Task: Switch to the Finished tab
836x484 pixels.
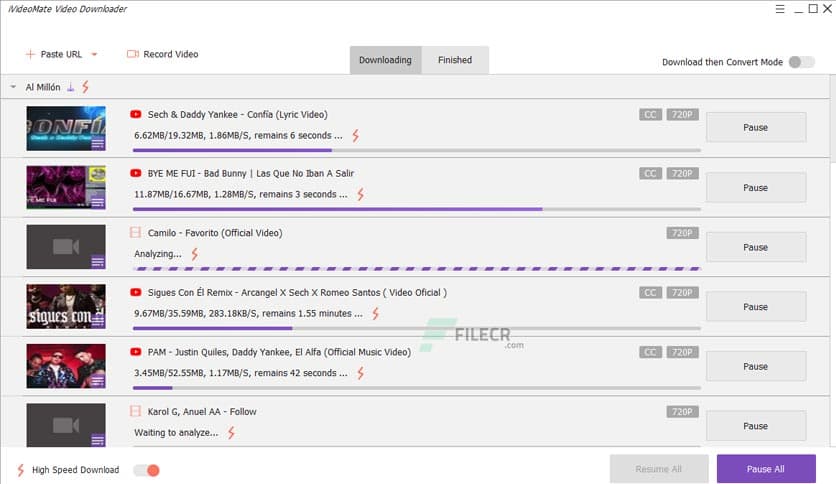Action: pyautogui.click(x=455, y=60)
